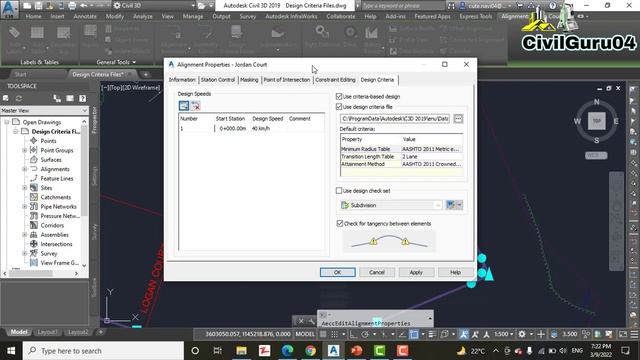Switch to the Information tab
Image resolution: width=640 pixels, height=360 pixels.
coord(182,80)
